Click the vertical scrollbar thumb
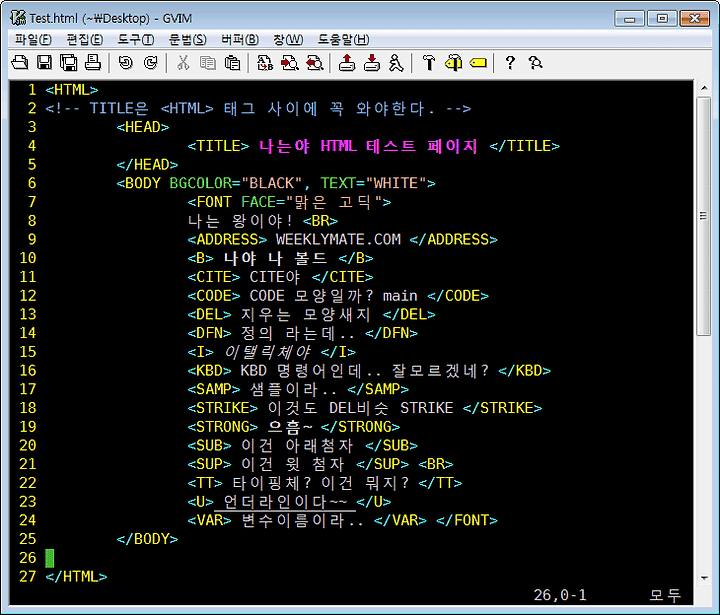720x615 pixels. (x=704, y=216)
